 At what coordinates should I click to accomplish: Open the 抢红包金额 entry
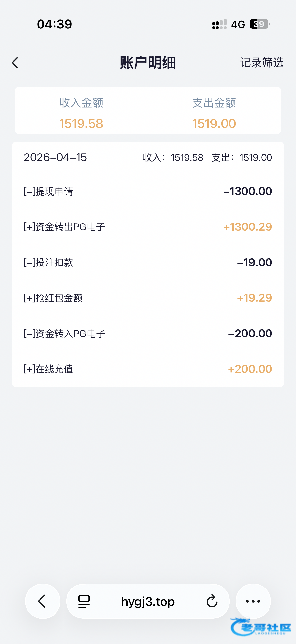pos(148,298)
